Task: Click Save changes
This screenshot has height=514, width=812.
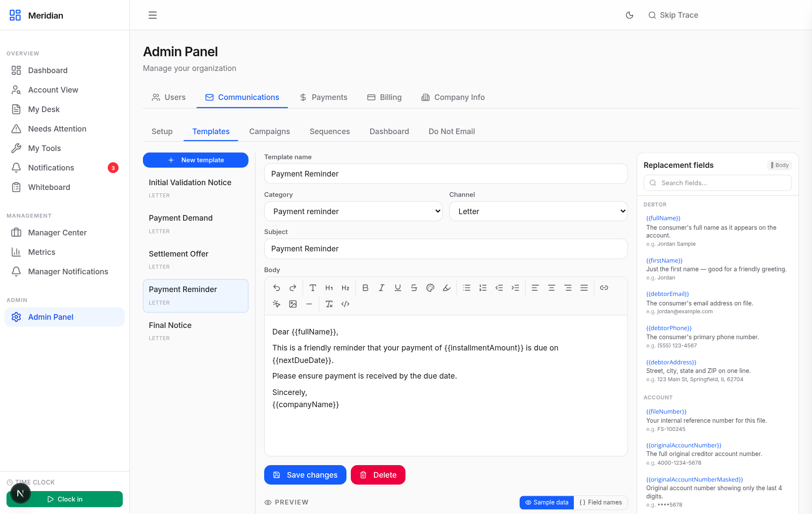Action: coord(305,475)
